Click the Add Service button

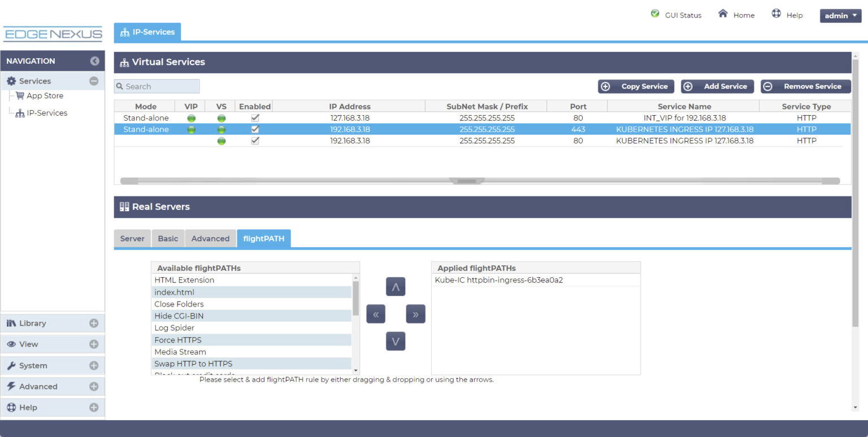[717, 86]
